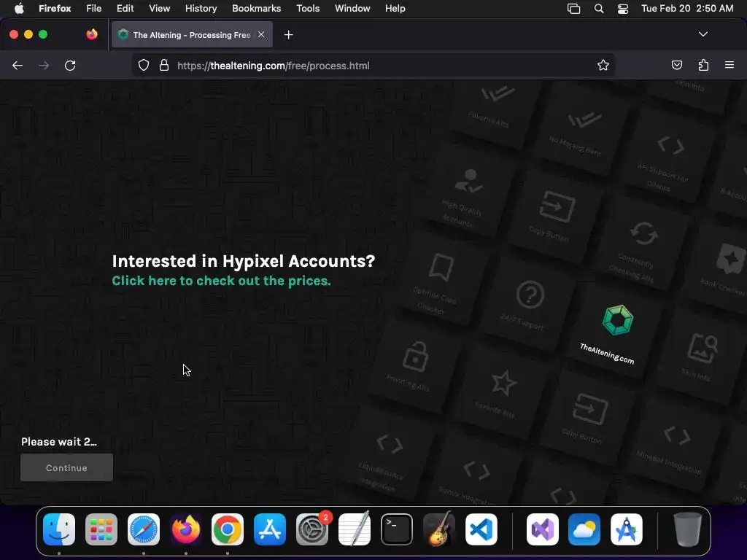
Task: Open tracking protection shield icon
Action: click(144, 65)
